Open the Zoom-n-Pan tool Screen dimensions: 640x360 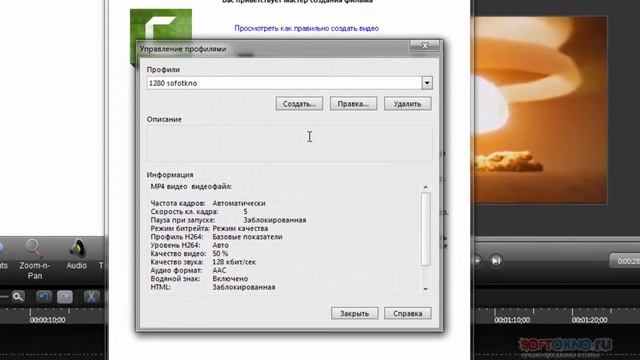coord(35,260)
